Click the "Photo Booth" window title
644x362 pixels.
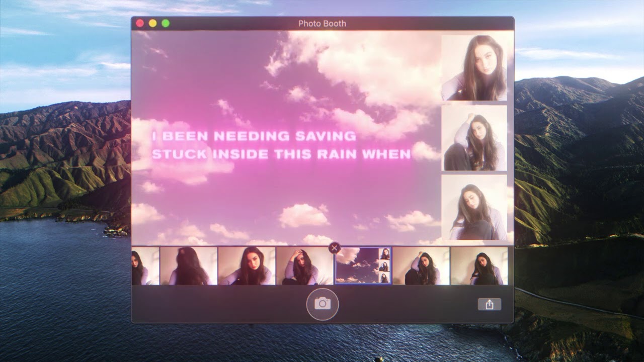pos(322,24)
